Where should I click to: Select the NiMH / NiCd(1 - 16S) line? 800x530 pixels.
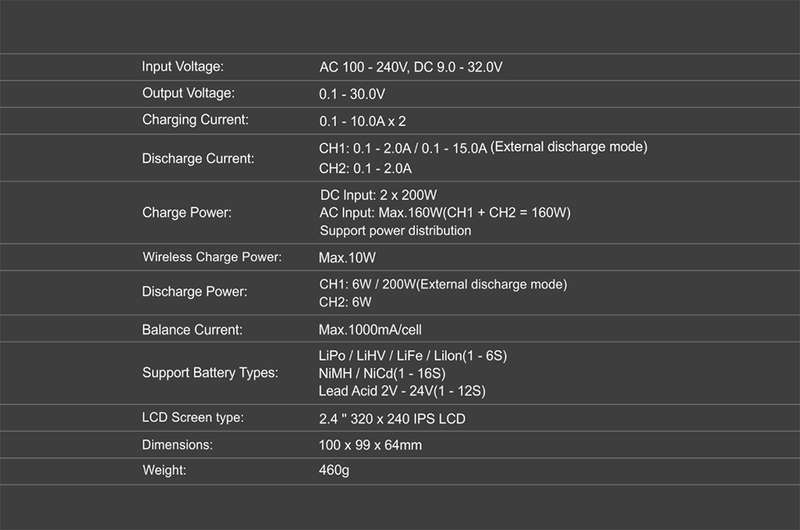[x=382, y=374]
